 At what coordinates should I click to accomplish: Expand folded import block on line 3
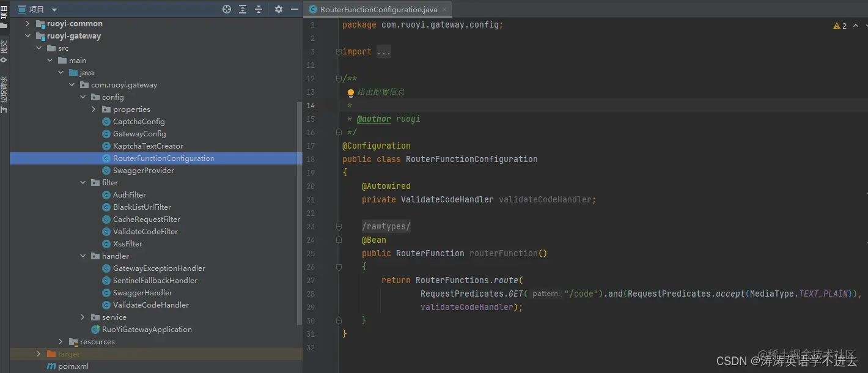pyautogui.click(x=338, y=52)
